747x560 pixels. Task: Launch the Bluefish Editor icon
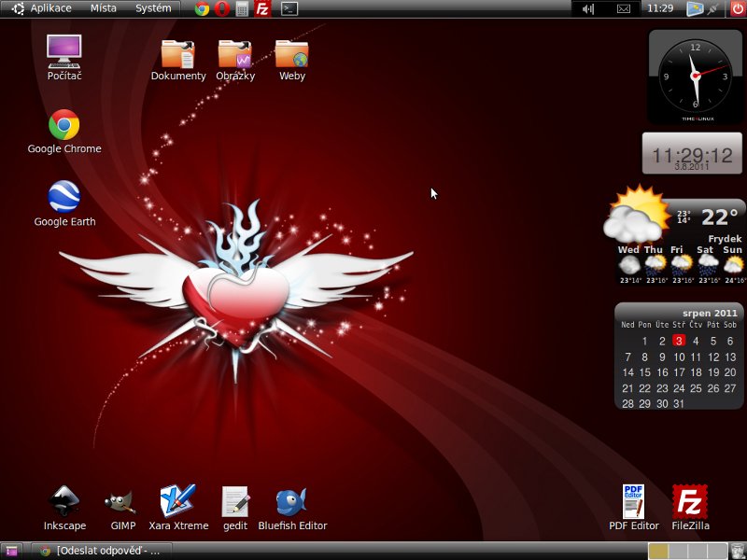point(292,502)
